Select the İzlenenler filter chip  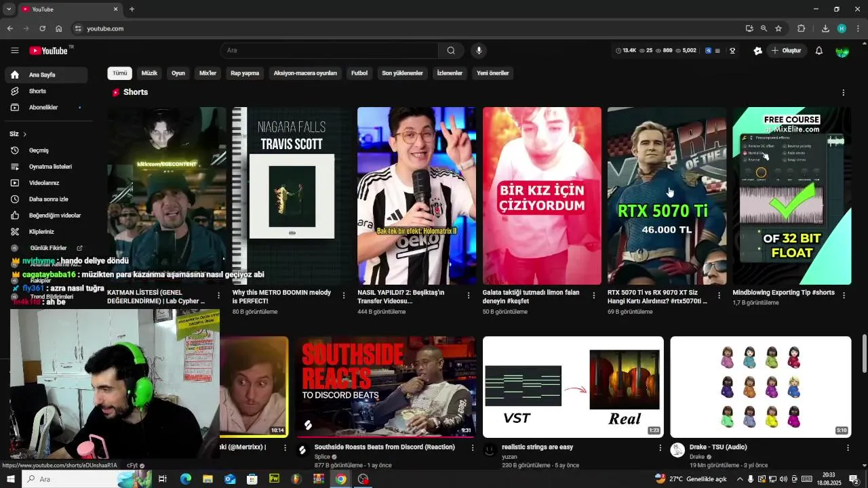click(450, 73)
